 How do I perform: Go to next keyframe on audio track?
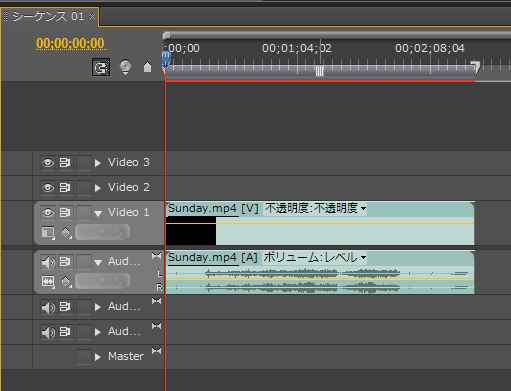click(x=118, y=282)
